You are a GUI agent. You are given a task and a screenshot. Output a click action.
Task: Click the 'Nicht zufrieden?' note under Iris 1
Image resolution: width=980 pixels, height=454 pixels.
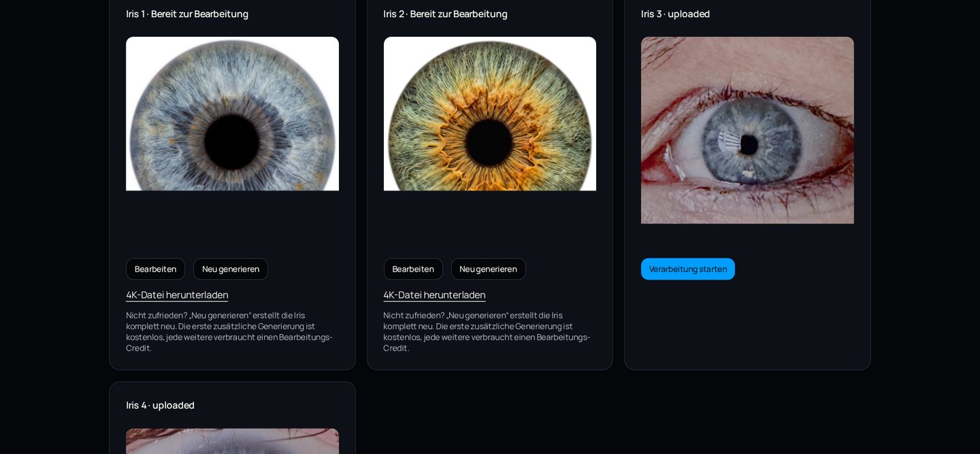(x=229, y=331)
